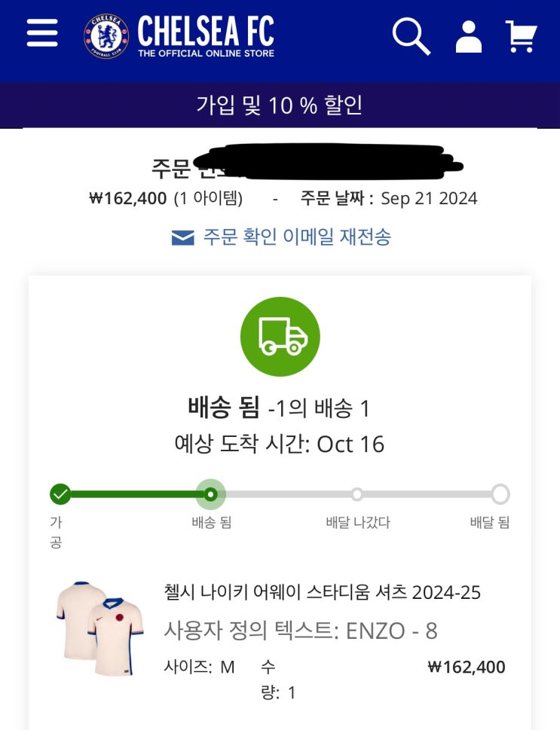Click the green checkmark processing step

[60, 494]
